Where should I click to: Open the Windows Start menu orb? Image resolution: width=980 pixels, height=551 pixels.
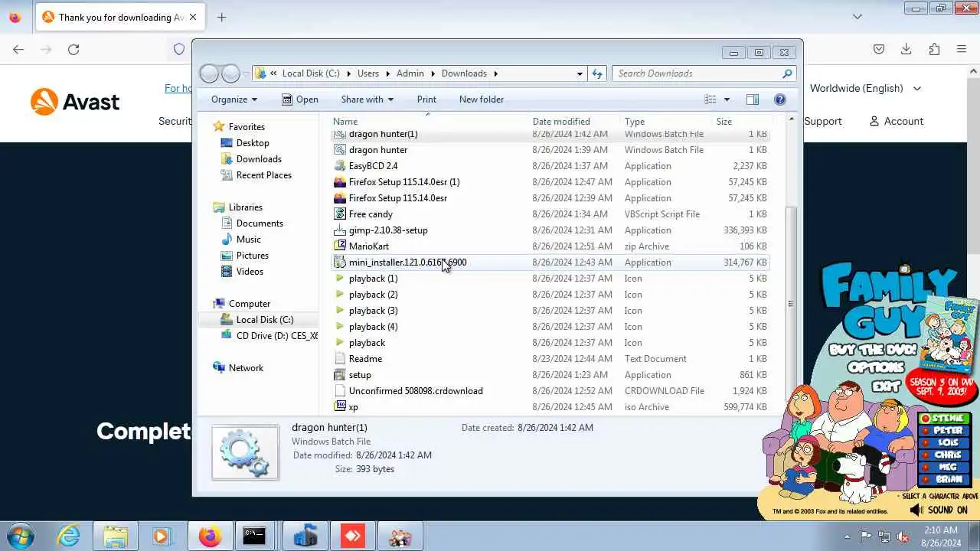21,536
